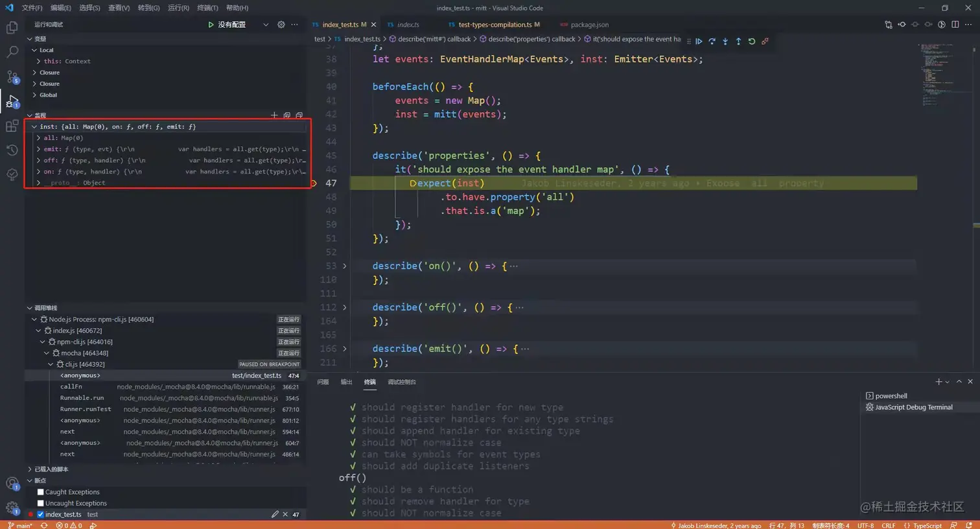Add a new watch expression
The height and width of the screenshot is (529, 980).
(x=274, y=115)
